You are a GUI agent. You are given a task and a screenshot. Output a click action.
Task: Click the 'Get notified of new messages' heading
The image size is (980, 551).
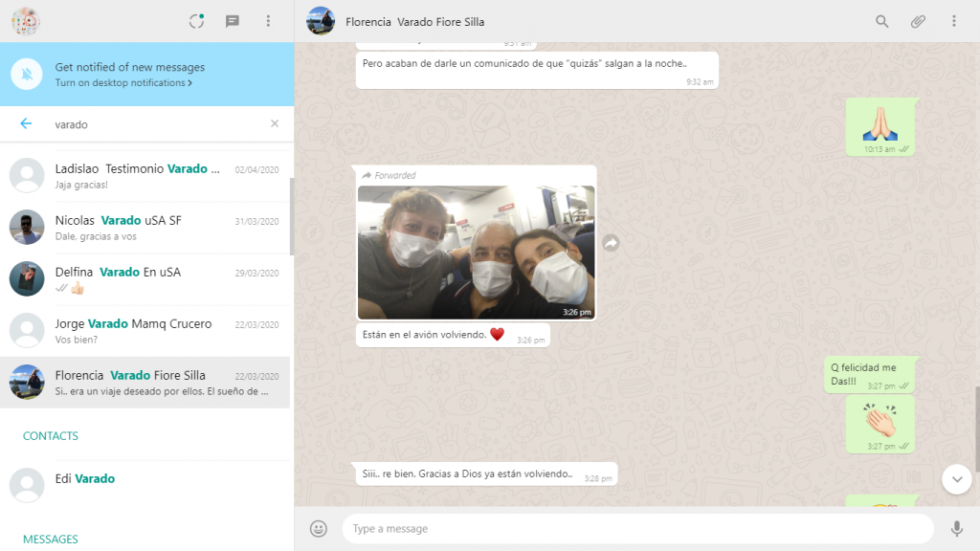(x=130, y=67)
